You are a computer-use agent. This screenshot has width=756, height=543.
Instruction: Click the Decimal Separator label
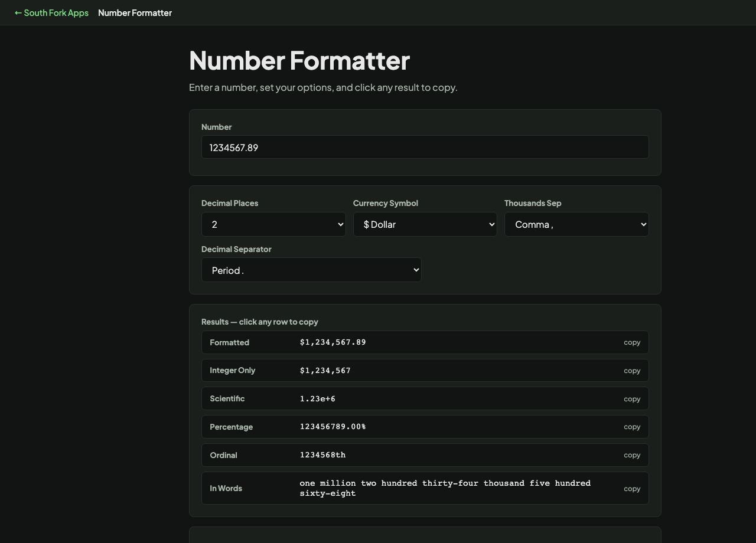[236, 249]
